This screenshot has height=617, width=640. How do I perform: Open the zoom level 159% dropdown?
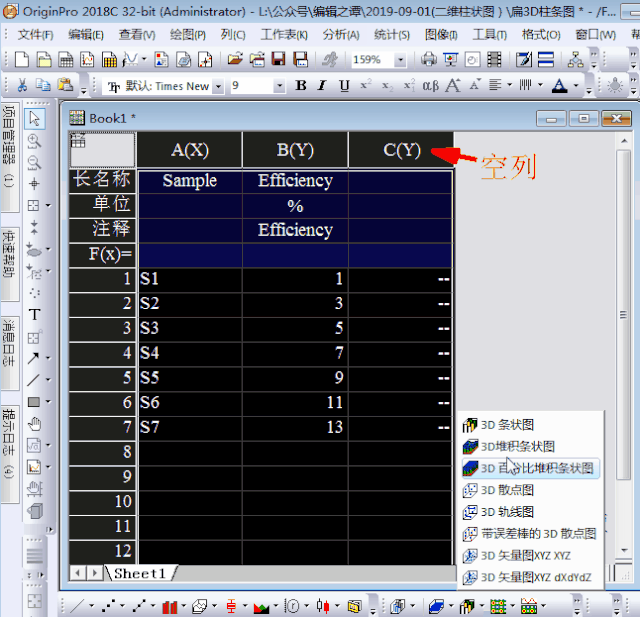coord(400,60)
